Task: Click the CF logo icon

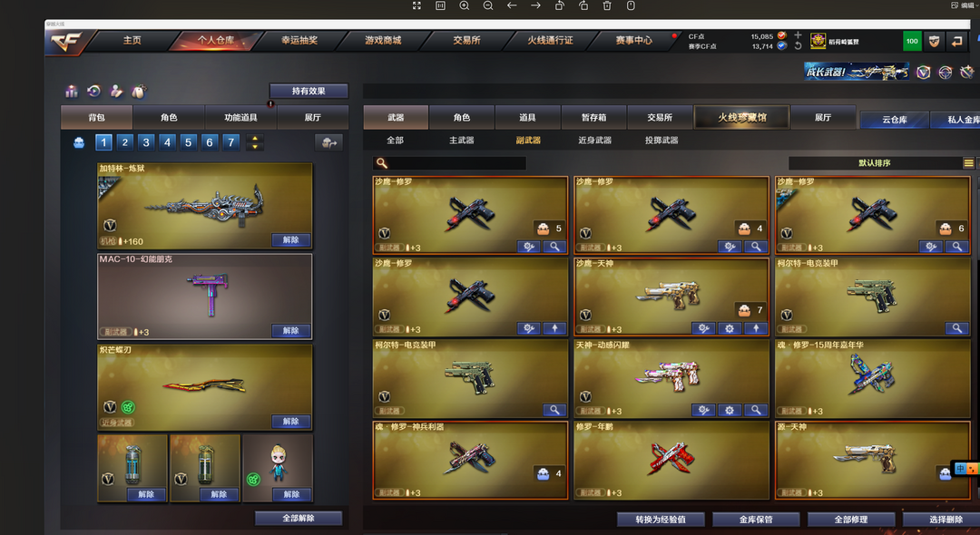Action: (x=67, y=43)
